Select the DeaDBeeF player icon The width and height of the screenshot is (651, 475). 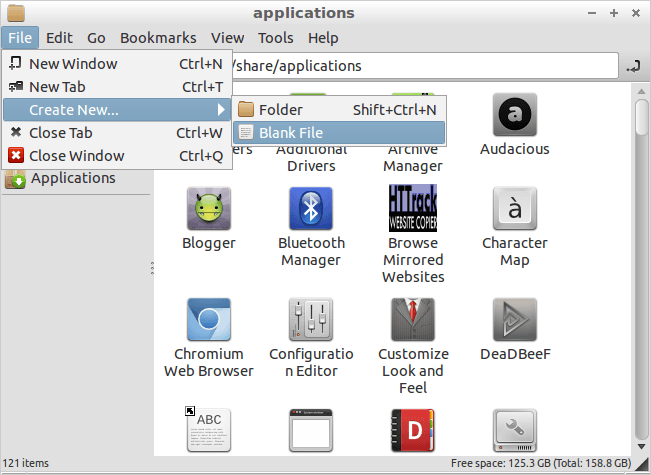click(514, 319)
